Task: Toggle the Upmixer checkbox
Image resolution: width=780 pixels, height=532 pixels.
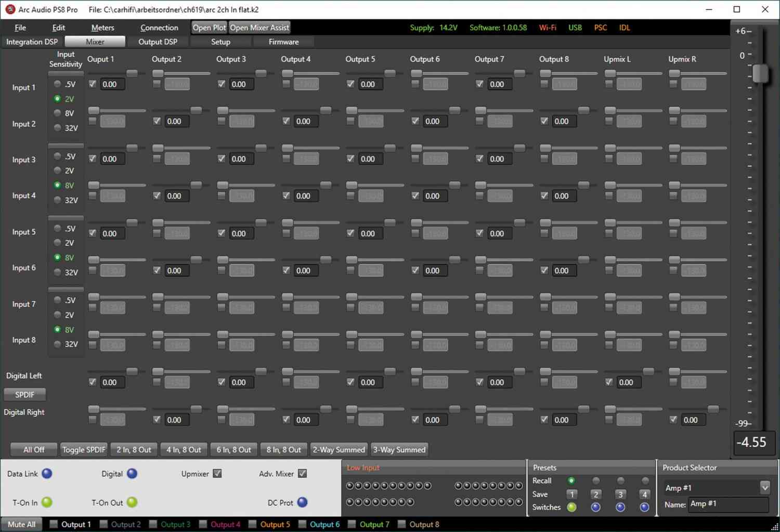Action: click(x=217, y=473)
